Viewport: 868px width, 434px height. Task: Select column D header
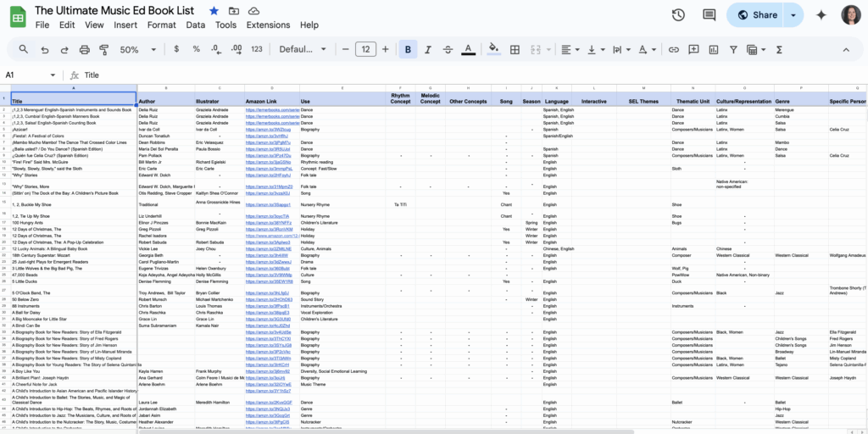click(x=272, y=88)
